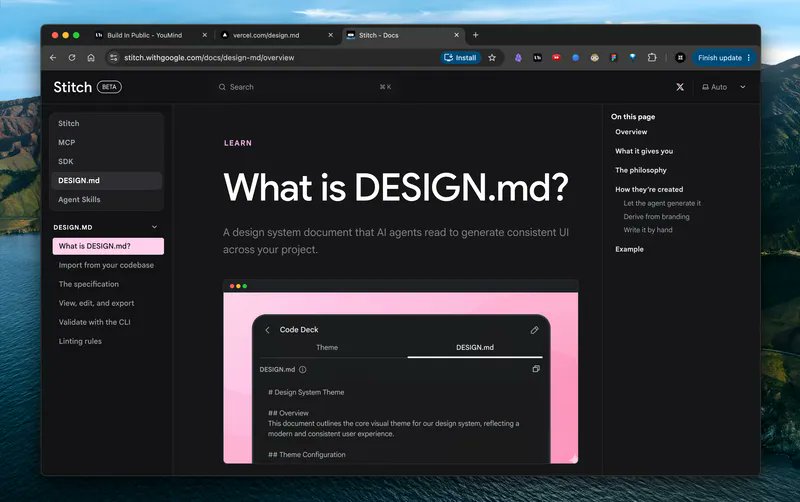
Task: Open "Validate with the CLI" page
Action: click(x=94, y=322)
